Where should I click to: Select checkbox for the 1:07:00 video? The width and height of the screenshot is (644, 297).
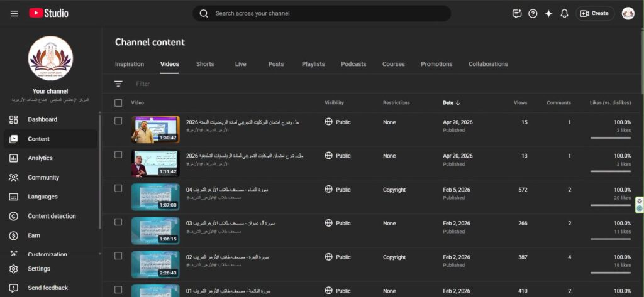[118, 188]
